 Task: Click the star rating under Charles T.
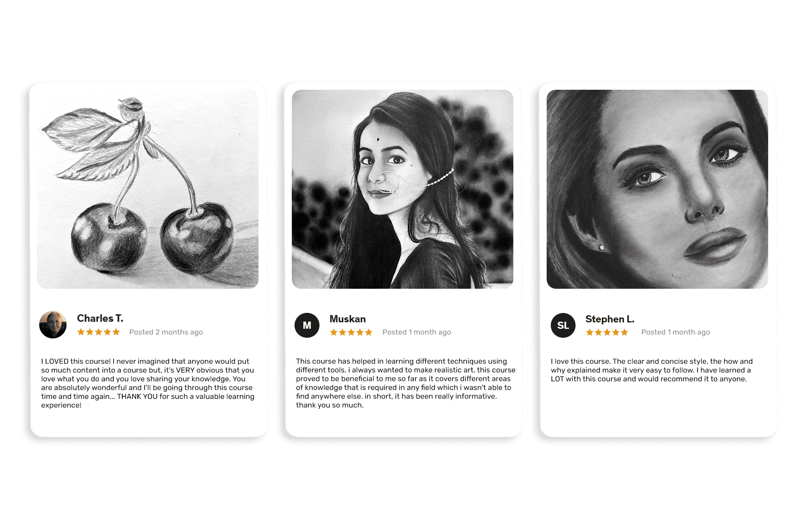[x=98, y=332]
